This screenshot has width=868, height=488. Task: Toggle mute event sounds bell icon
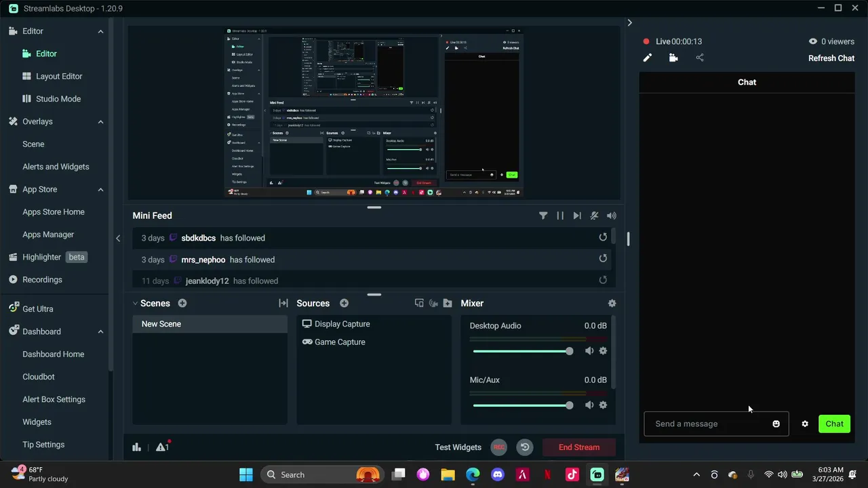(594, 216)
